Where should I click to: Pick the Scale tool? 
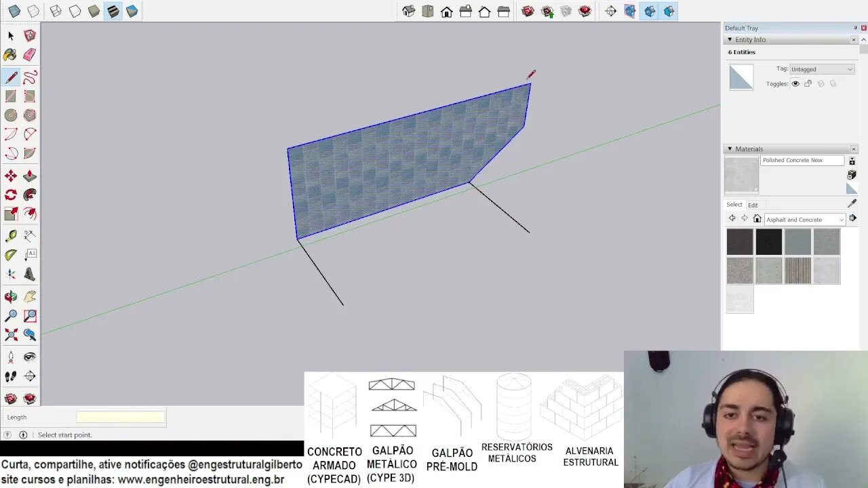click(x=11, y=214)
